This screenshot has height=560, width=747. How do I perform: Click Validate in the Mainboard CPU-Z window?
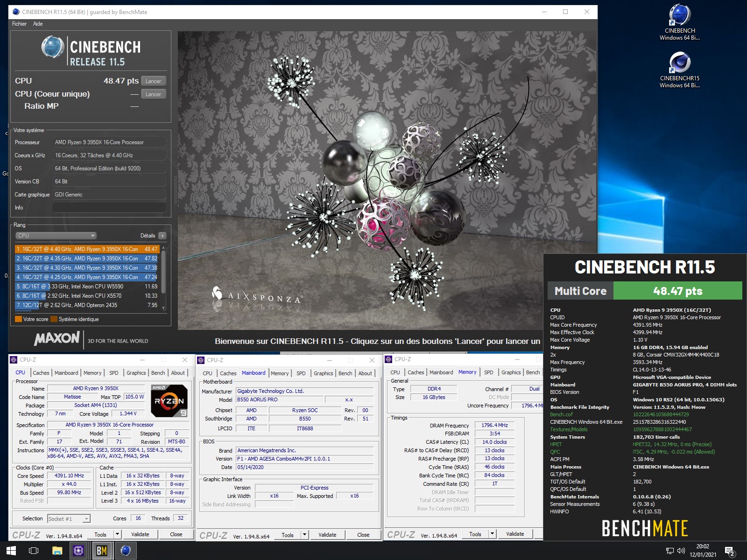pyautogui.click(x=327, y=535)
